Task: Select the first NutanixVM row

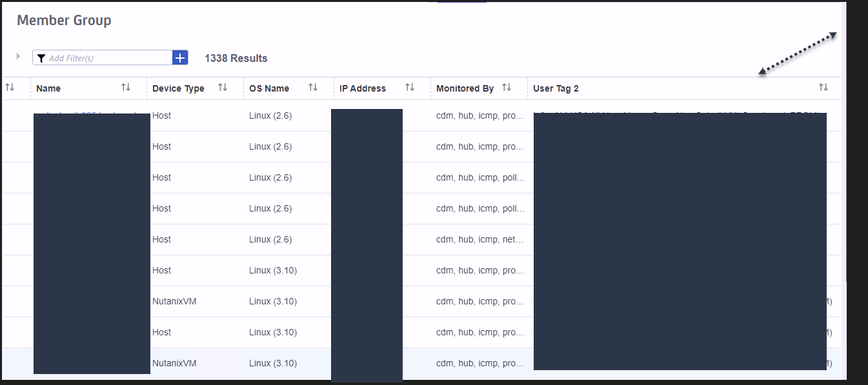Action: coord(174,301)
